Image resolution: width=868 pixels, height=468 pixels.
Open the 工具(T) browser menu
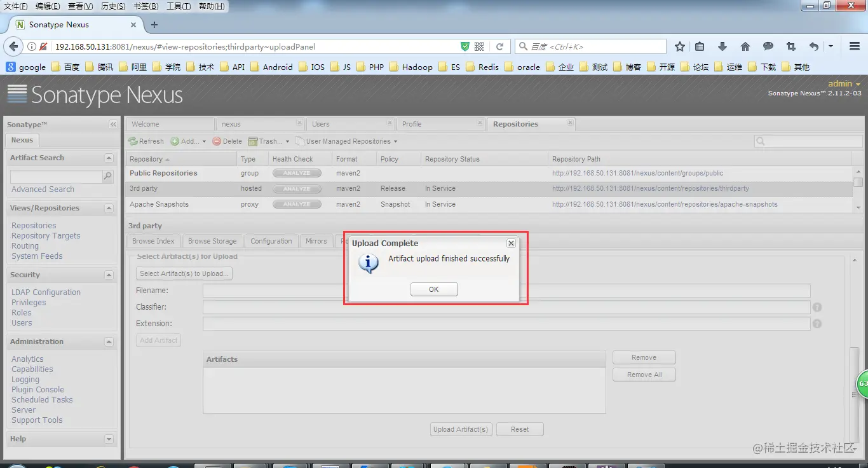pos(179,6)
